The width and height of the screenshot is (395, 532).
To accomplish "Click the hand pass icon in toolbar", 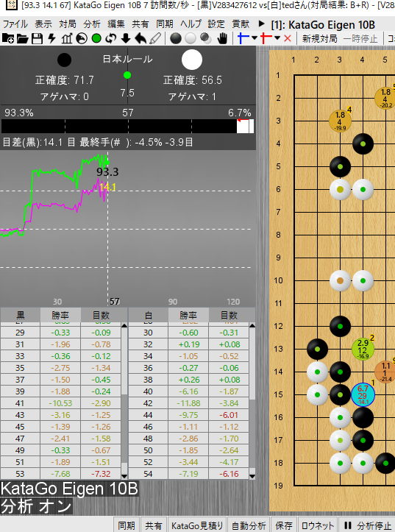I will coord(222,39).
